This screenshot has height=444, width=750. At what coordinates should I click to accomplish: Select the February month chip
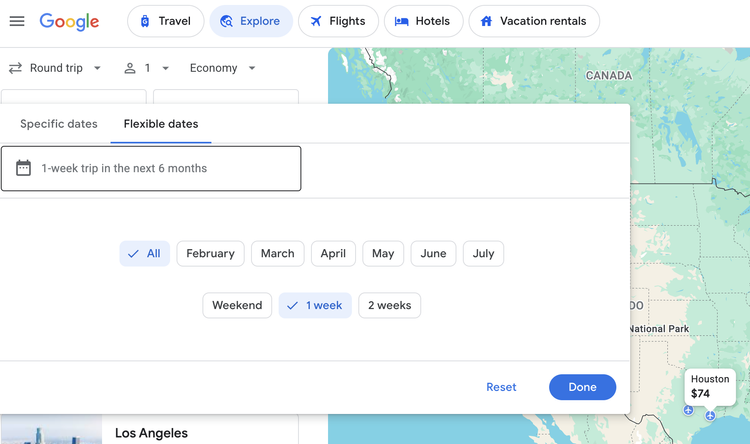(x=210, y=254)
